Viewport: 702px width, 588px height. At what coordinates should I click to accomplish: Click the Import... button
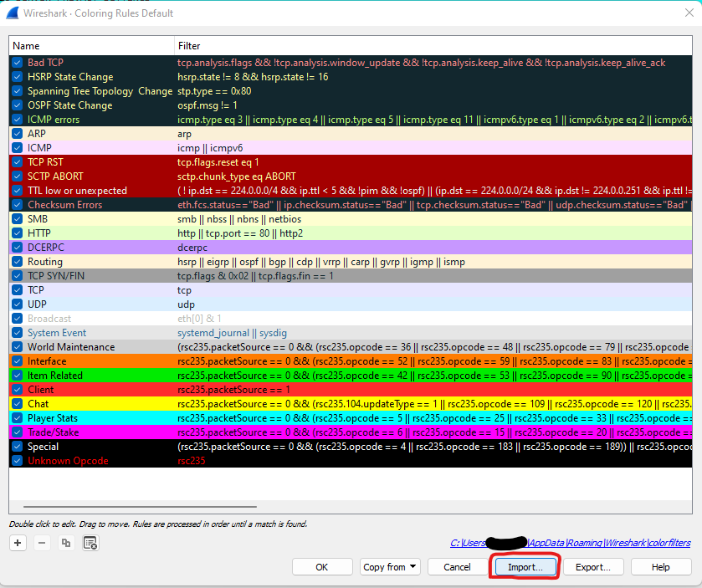click(525, 567)
